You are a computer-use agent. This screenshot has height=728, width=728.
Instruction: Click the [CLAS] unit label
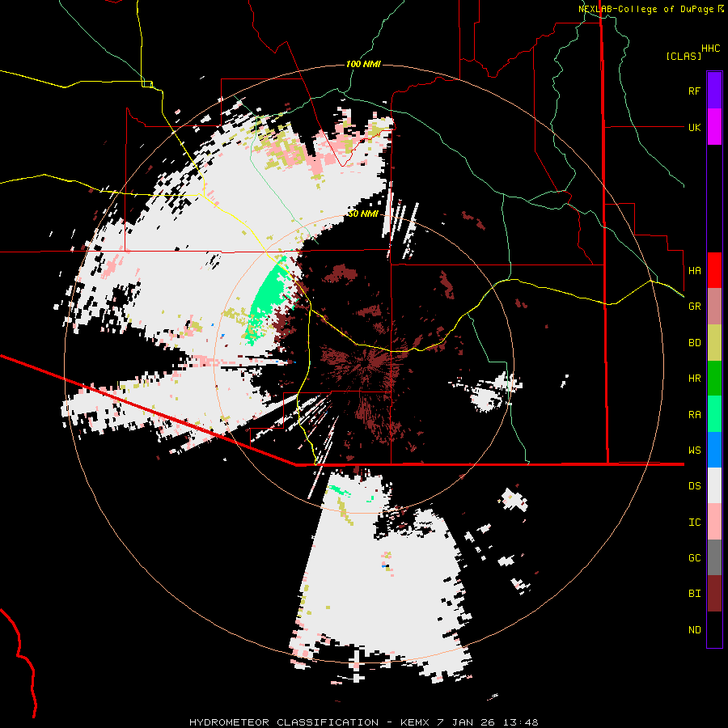pos(684,57)
